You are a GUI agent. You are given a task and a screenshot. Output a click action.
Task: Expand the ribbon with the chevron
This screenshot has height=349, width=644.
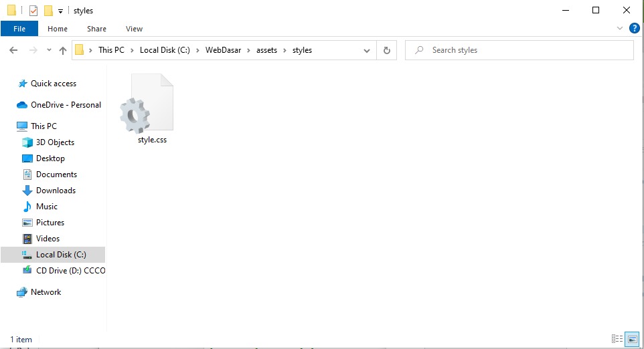(x=620, y=29)
